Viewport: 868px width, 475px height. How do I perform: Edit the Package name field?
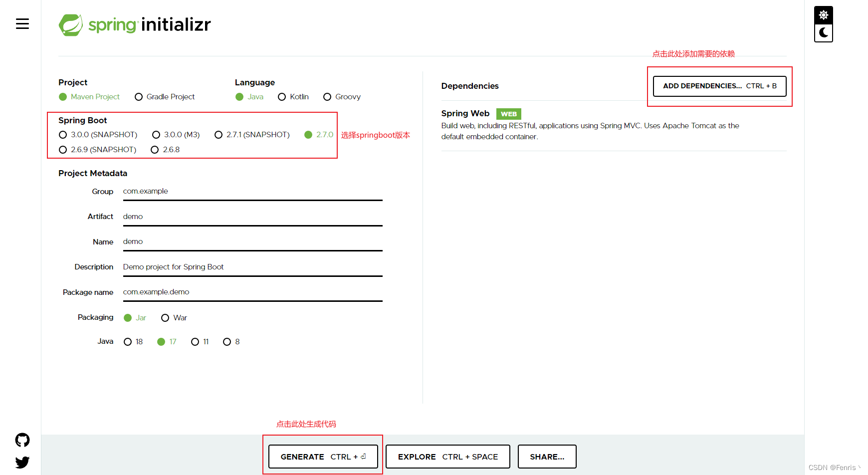tap(253, 292)
